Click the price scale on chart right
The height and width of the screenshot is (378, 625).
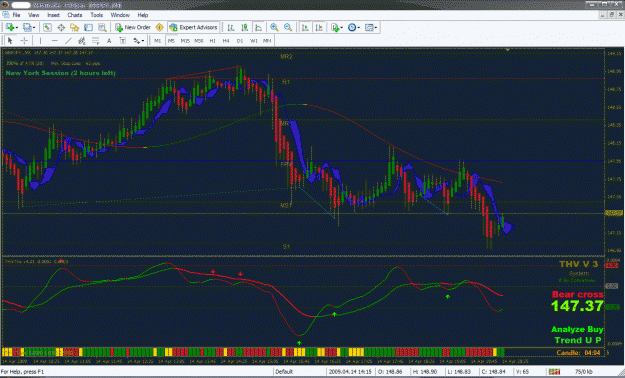[x=614, y=152]
